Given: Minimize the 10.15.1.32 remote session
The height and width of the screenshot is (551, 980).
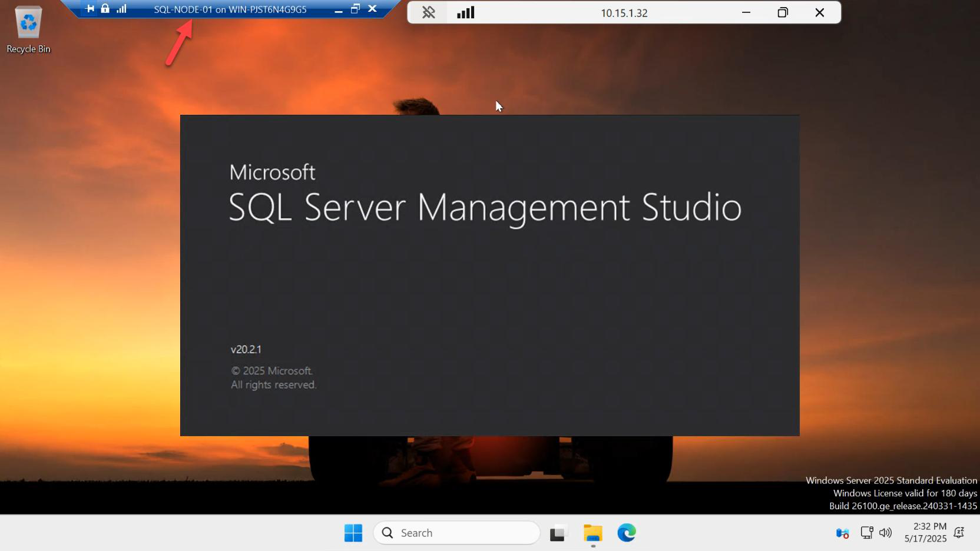Looking at the screenshot, I should 746,12.
